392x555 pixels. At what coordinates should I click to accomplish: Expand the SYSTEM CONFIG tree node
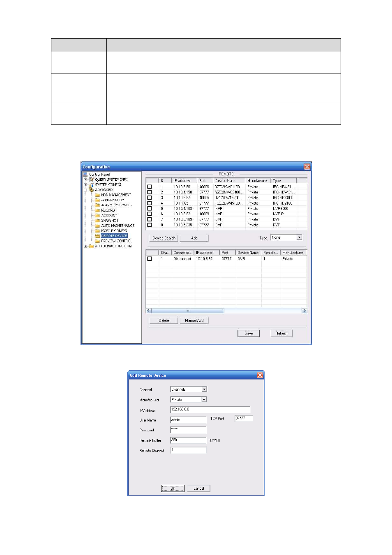[85, 184]
